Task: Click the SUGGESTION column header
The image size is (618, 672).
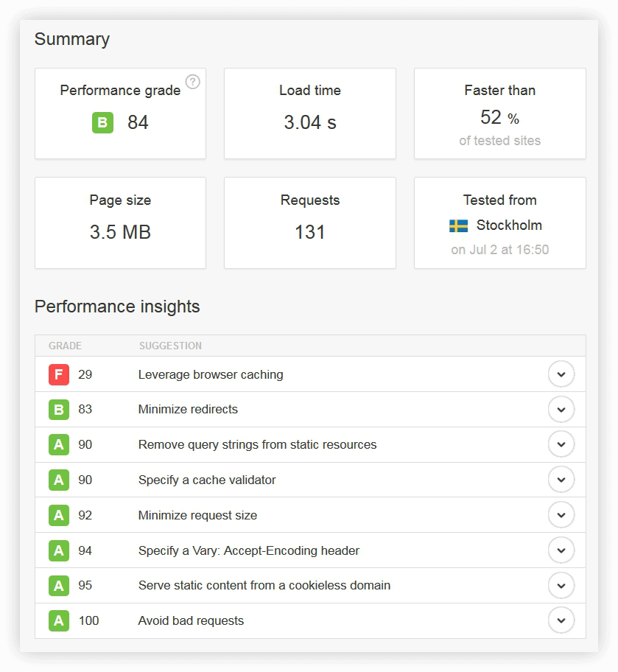Action: (x=170, y=346)
